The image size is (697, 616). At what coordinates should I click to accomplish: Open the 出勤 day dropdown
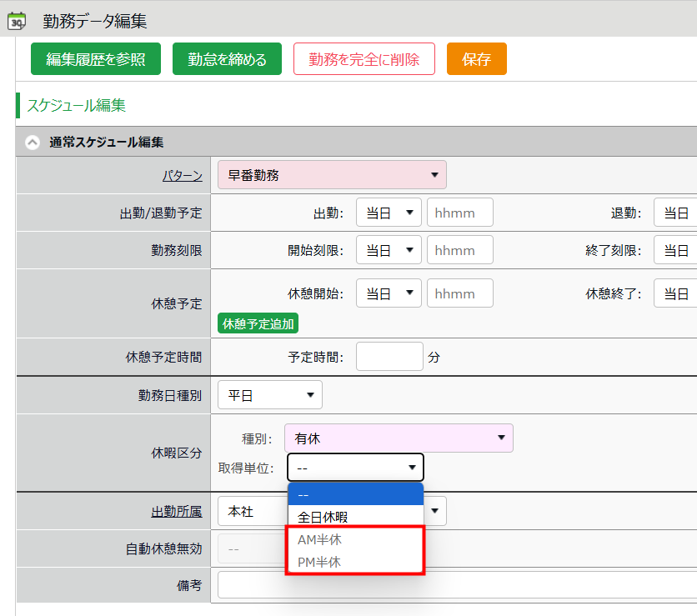pos(389,213)
